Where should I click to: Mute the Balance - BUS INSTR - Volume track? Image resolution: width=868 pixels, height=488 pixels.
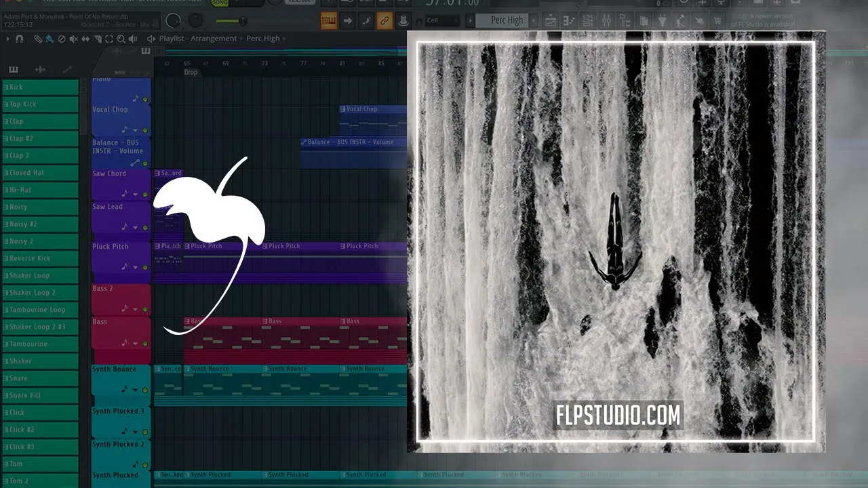coord(145,163)
